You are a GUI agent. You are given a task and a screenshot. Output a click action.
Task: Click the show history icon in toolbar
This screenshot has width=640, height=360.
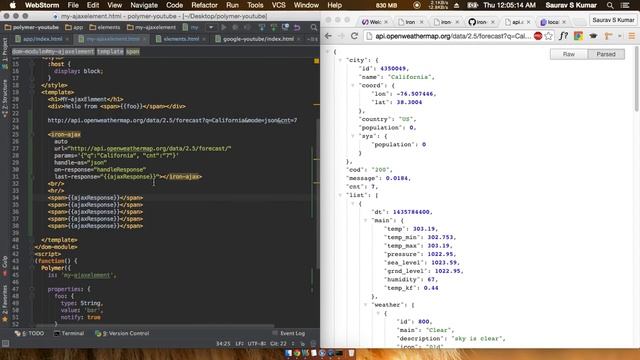tap(285, 27)
